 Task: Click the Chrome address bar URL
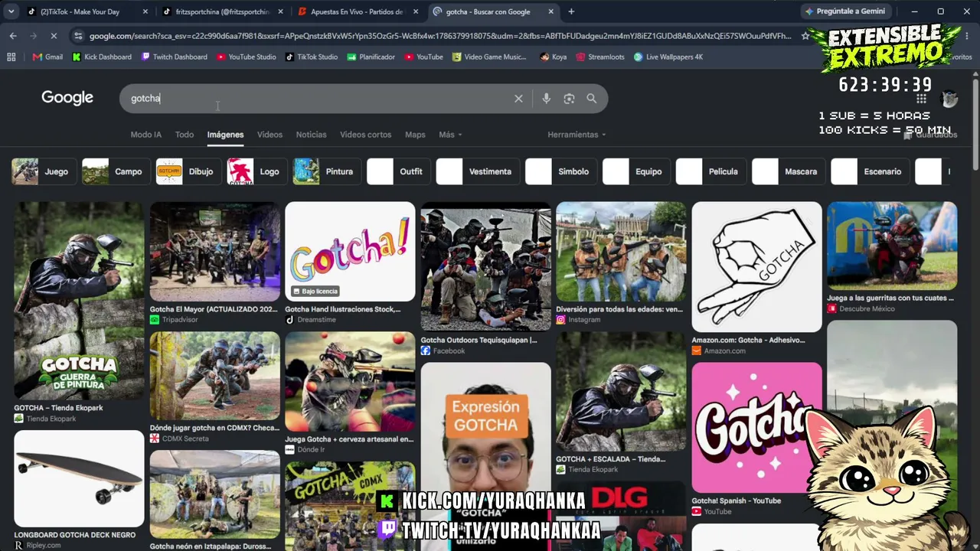(440, 36)
